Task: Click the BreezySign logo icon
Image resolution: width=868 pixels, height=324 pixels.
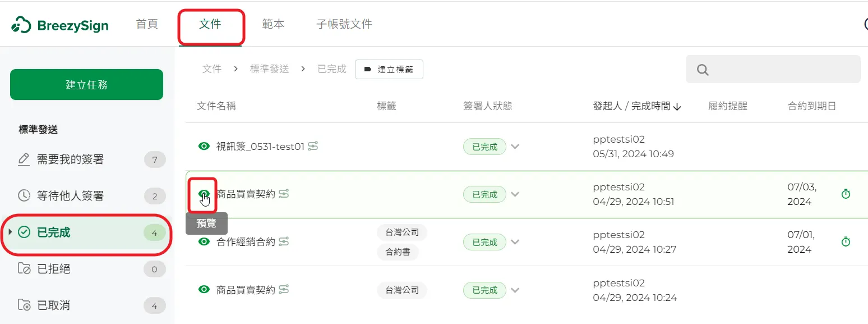Action: pos(21,25)
